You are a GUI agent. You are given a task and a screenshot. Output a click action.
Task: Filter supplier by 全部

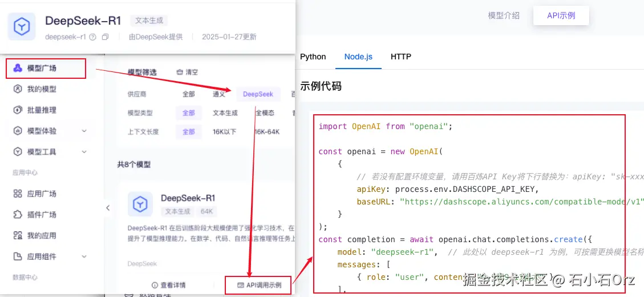[188, 94]
